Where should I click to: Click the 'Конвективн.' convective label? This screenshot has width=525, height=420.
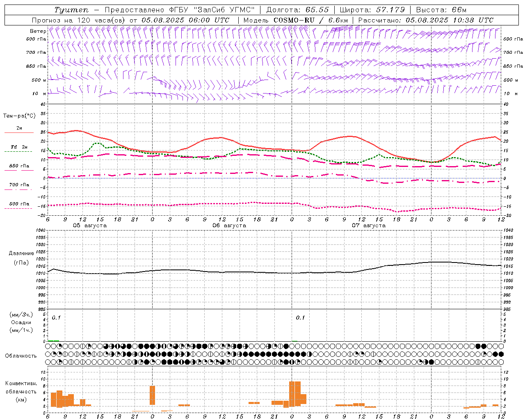coord(21,383)
